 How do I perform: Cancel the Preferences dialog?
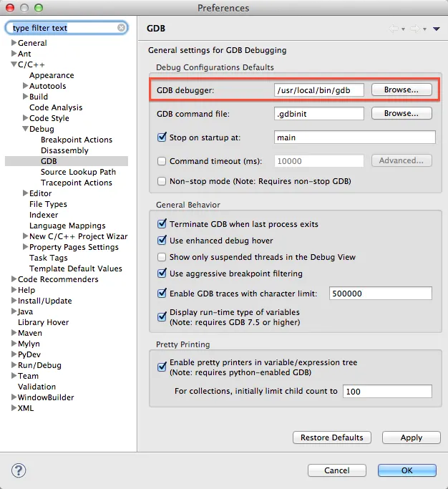click(336, 470)
